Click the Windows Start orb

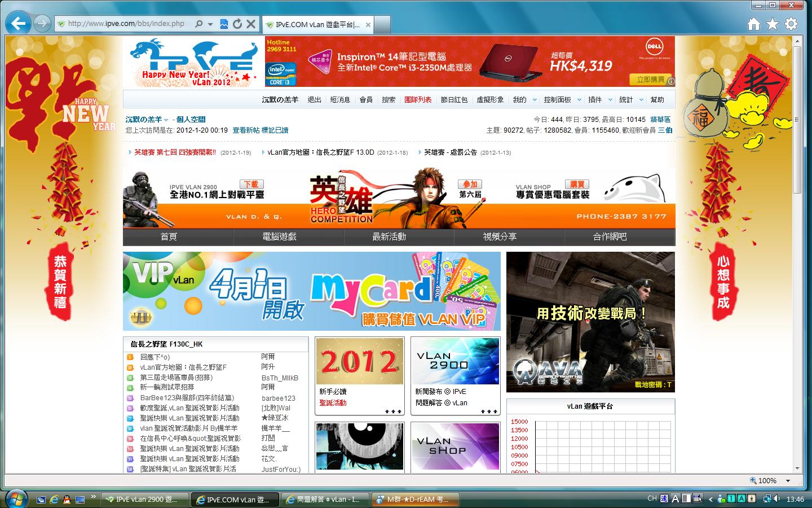15,499
